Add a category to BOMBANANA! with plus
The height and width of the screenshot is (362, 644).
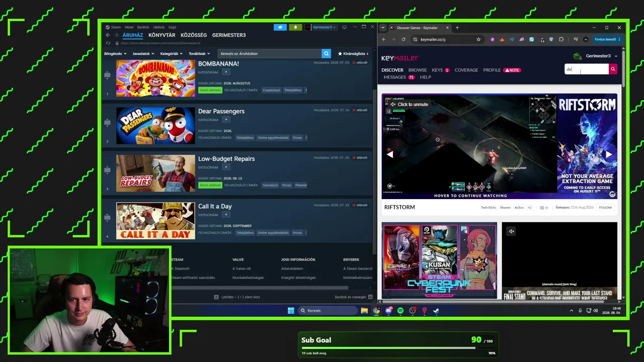[226, 72]
